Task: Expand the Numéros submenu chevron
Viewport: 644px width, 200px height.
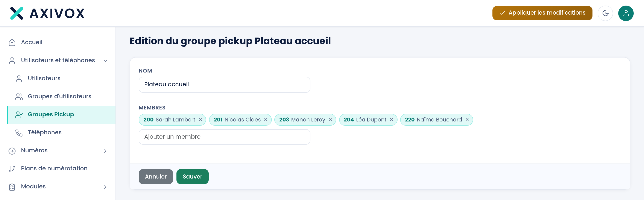Action: [x=105, y=151]
